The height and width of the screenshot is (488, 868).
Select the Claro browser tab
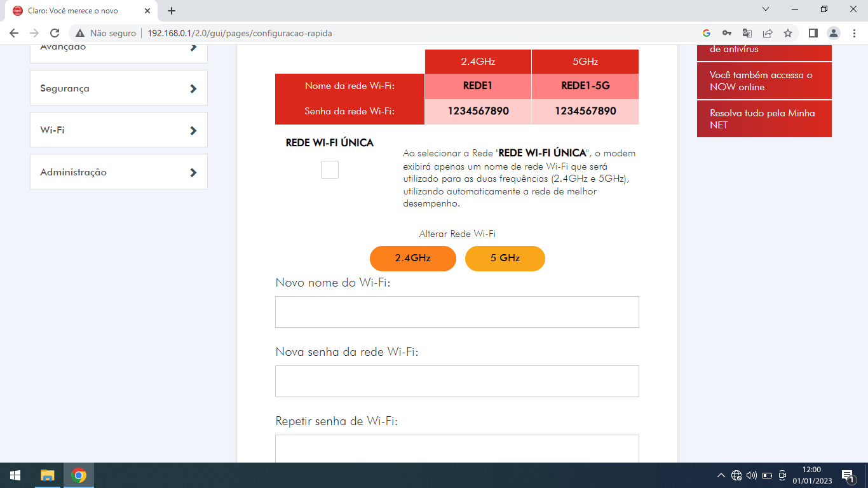(81, 11)
